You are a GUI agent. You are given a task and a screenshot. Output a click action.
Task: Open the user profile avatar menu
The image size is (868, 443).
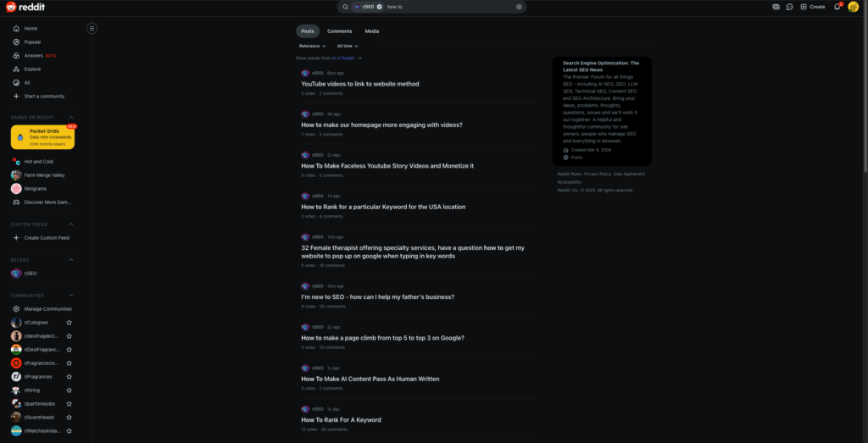tap(853, 7)
